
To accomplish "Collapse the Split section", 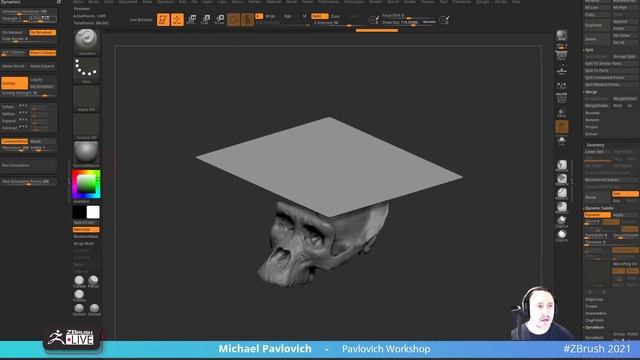I will tap(589, 50).
